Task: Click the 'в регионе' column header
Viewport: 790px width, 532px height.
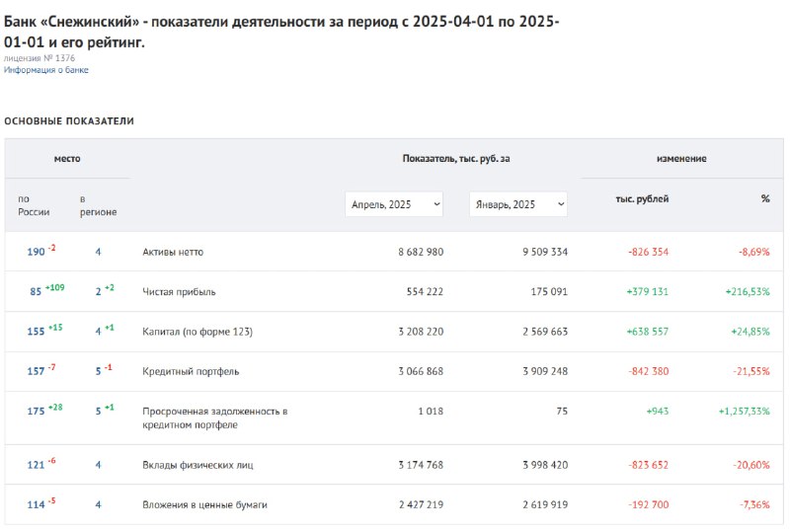Action: 98,205
